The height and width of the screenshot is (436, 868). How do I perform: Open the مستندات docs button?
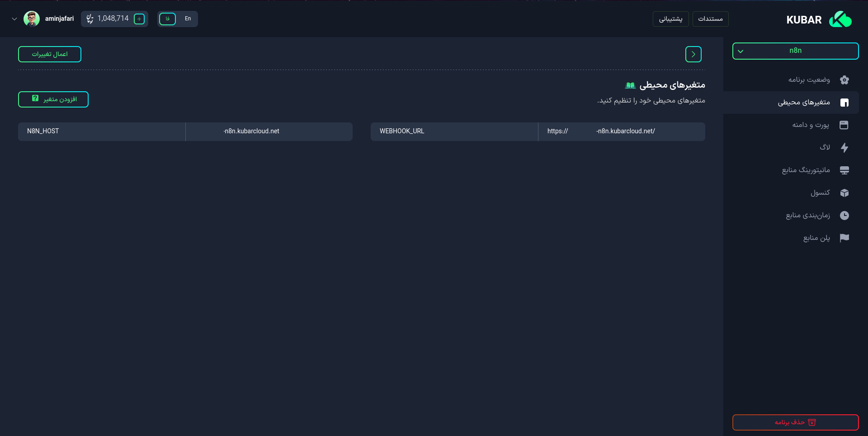tap(710, 19)
